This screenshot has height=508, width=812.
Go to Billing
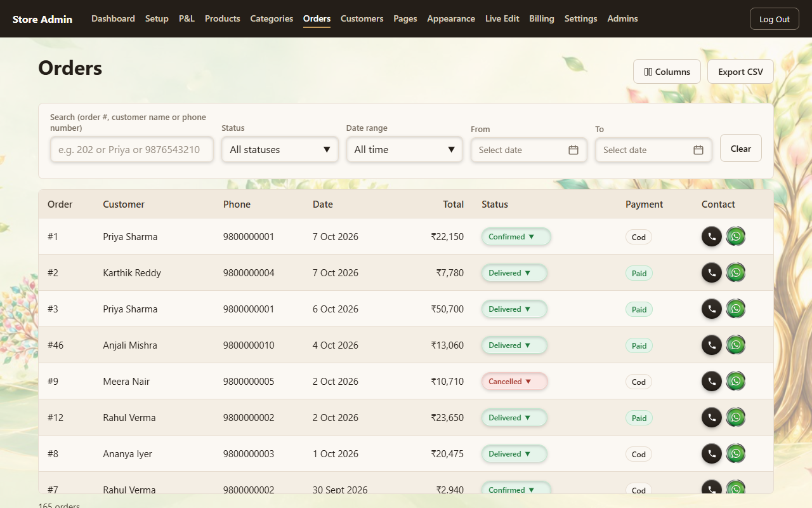point(542,19)
